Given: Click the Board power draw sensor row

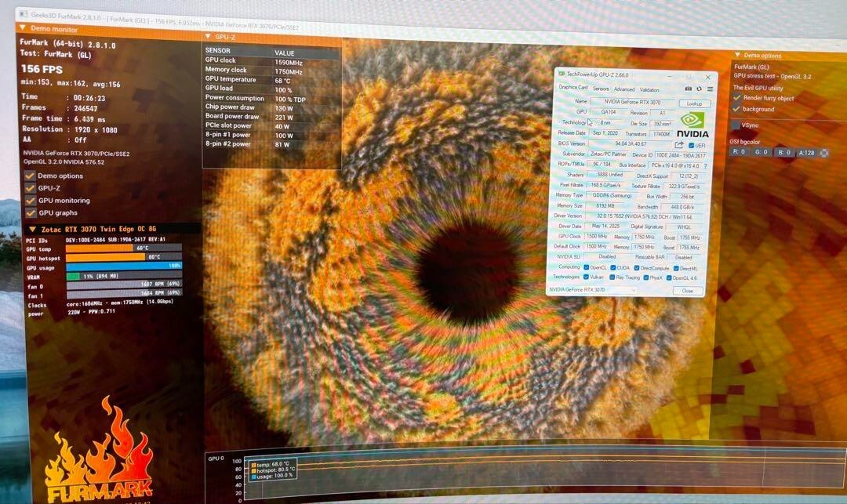Looking at the screenshot, I should point(271,117).
